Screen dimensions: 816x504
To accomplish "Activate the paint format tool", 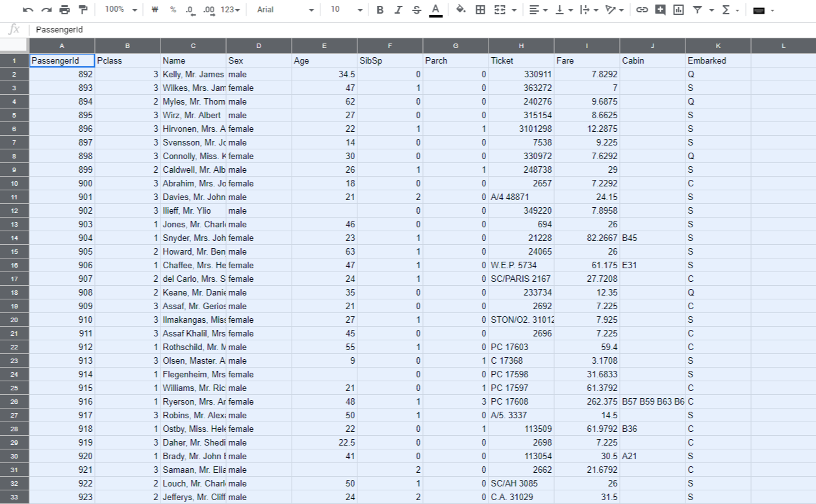I will point(83,10).
